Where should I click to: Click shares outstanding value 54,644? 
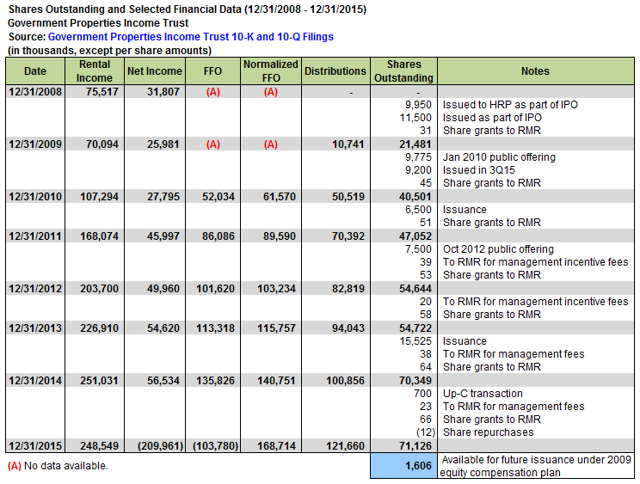(x=415, y=289)
